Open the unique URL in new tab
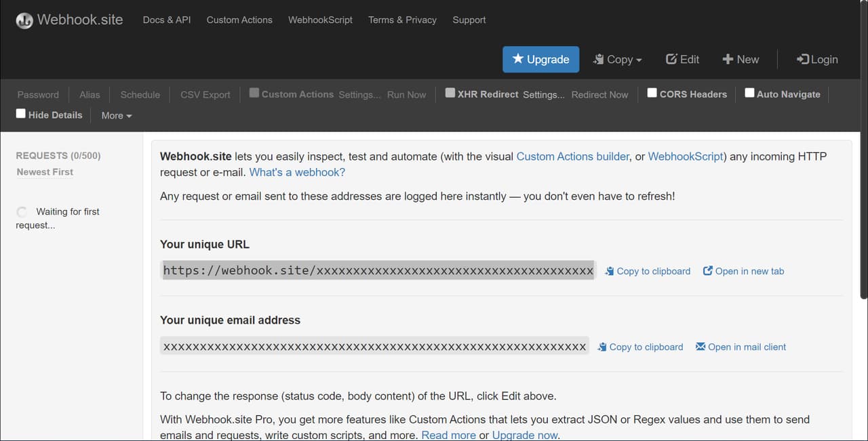The width and height of the screenshot is (868, 441). click(743, 271)
